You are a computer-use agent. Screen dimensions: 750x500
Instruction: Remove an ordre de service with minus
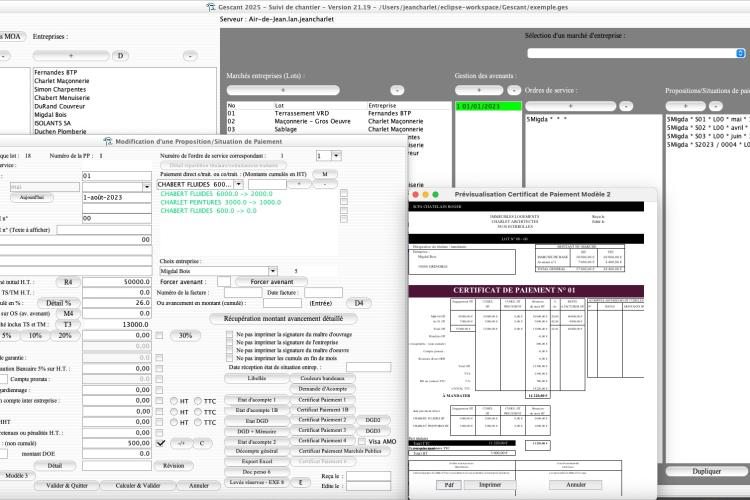tap(626, 106)
